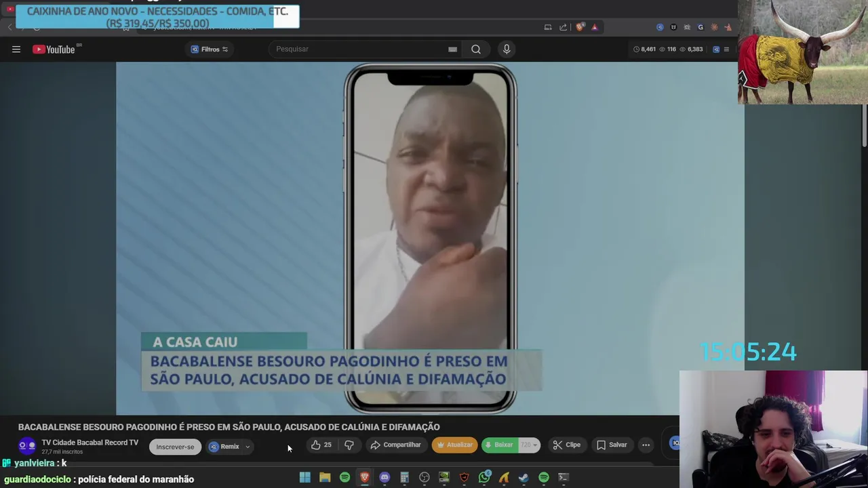Click the Inscrever-se subscribe button
868x488 pixels.
[175, 447]
